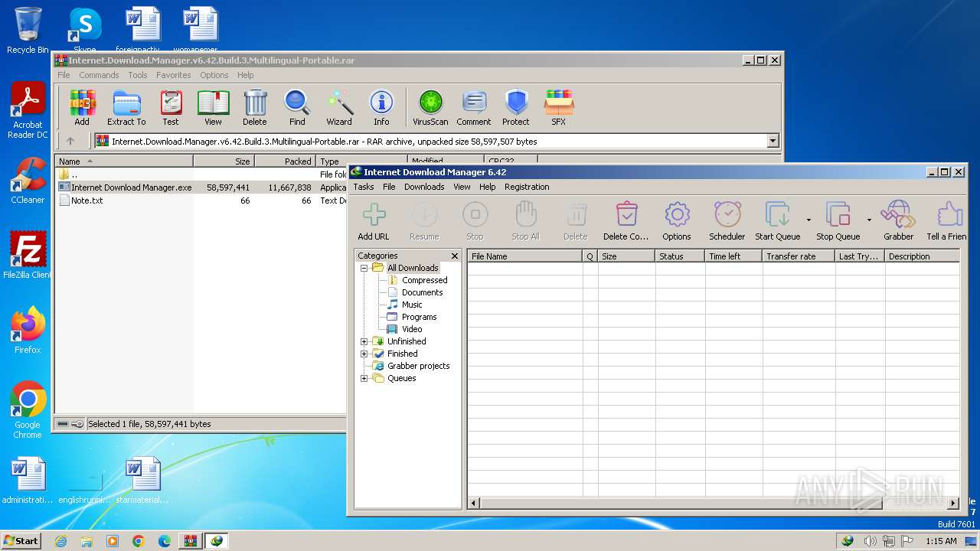The height and width of the screenshot is (551, 980).
Task: Open FileZilla Client desktop icon
Action: point(28,256)
